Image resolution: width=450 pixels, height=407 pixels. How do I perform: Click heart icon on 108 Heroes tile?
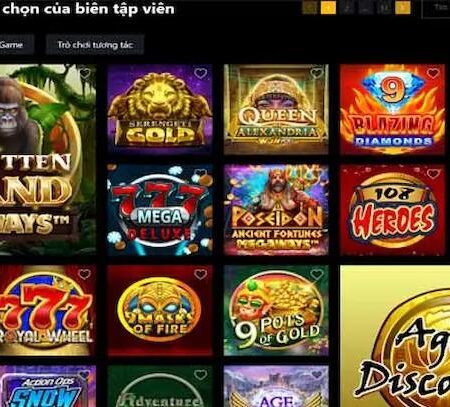coord(433,173)
